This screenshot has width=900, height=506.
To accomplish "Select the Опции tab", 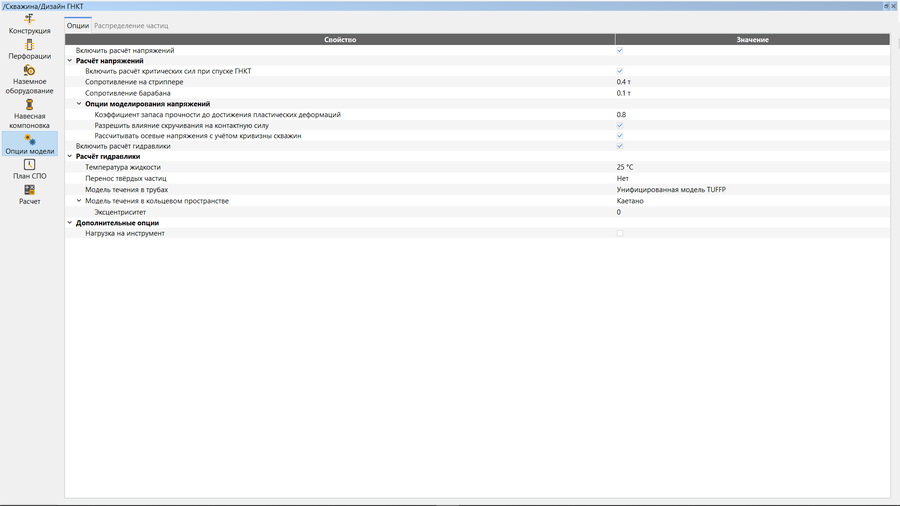I will [x=78, y=25].
